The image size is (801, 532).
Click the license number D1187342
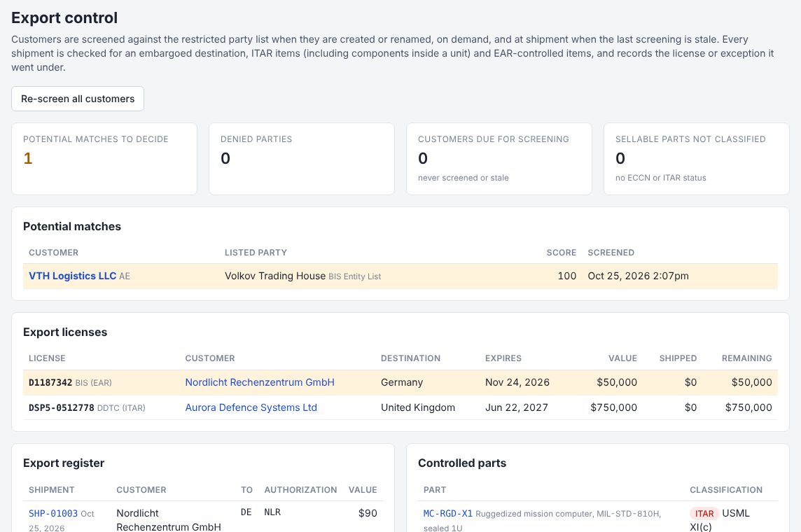pos(50,382)
